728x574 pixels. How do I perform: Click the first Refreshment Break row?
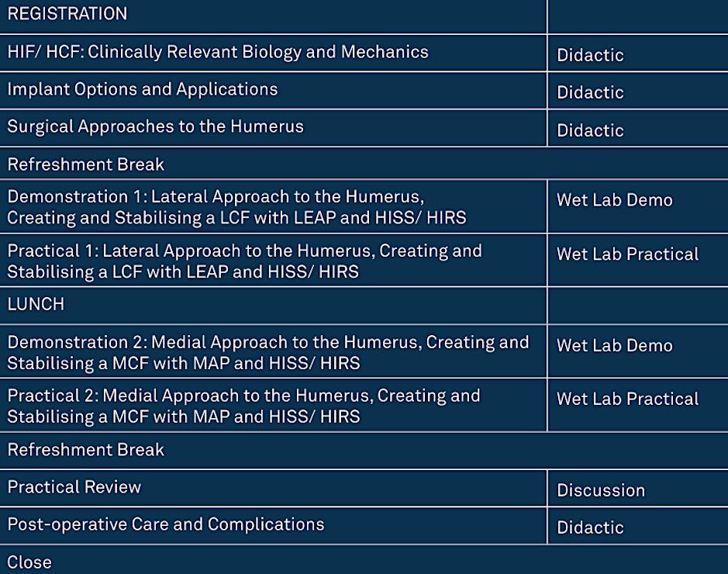[86, 164]
